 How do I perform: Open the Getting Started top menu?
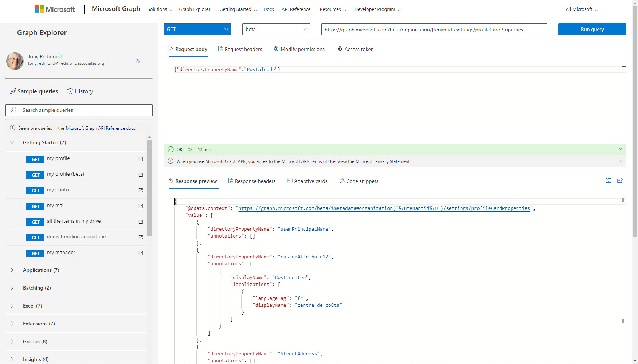pos(238,9)
